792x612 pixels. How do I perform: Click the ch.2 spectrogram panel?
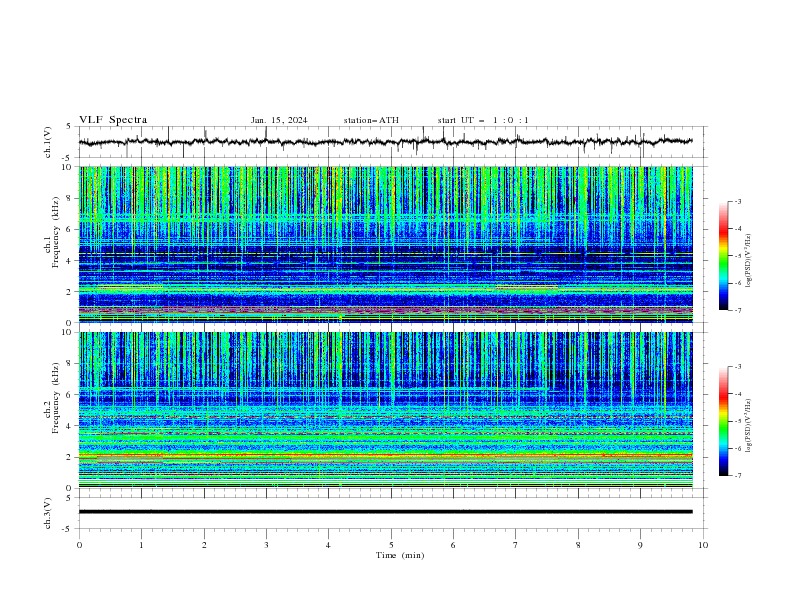click(386, 410)
